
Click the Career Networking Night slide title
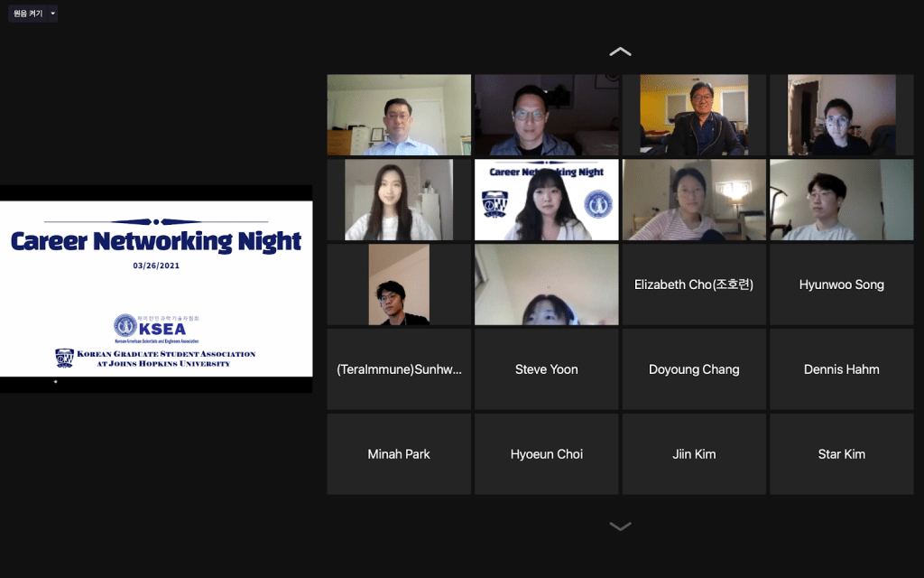tap(155, 241)
